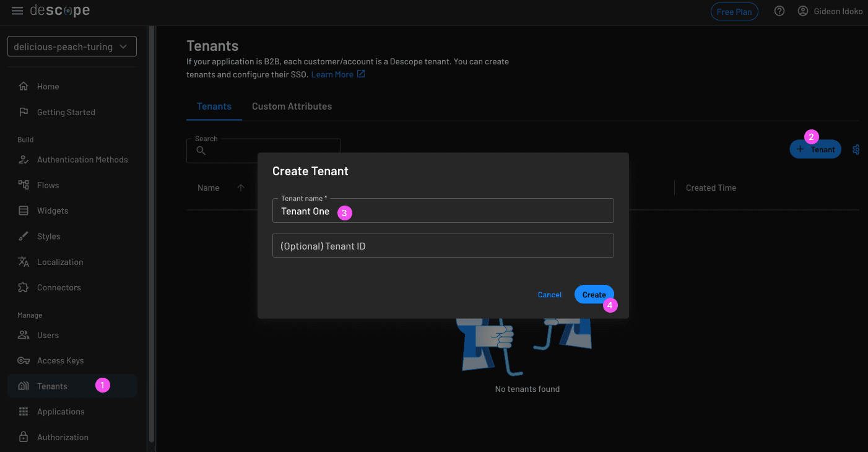Click the Users people icon
The height and width of the screenshot is (452, 868).
pos(24,335)
